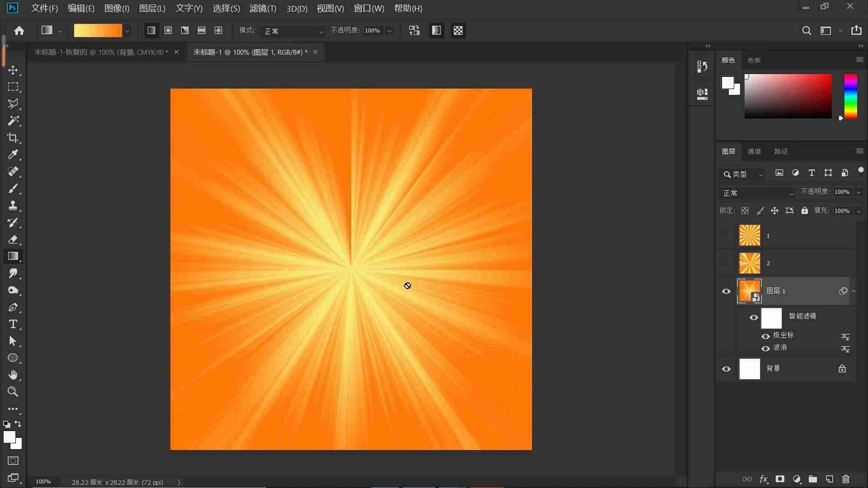Click the hue spectrum slider
868x488 pixels.
(850, 96)
